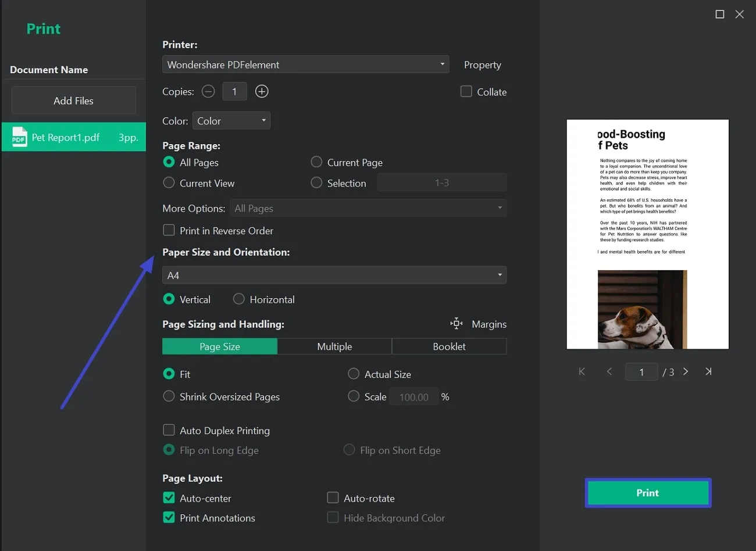Screen dimensions: 756x551
Task: Jump to last preview page
Action: coord(708,371)
